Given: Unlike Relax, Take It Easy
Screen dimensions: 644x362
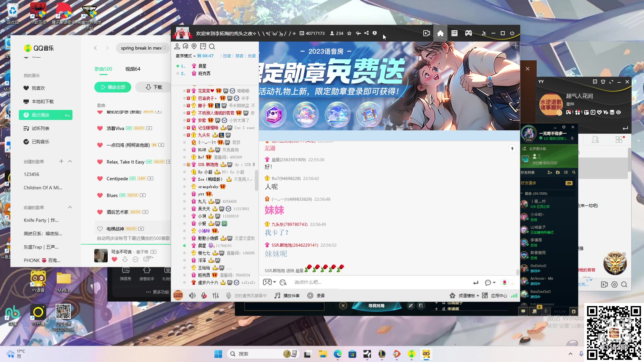Looking at the screenshot, I should click(x=100, y=162).
